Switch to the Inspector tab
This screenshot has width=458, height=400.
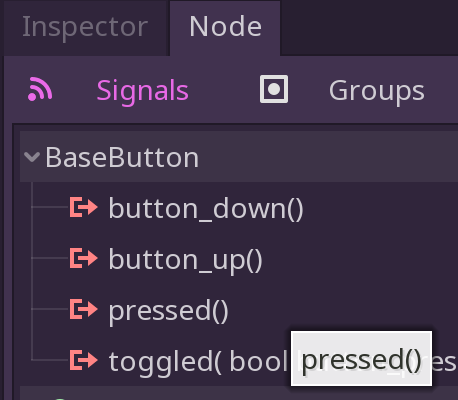coord(85,27)
